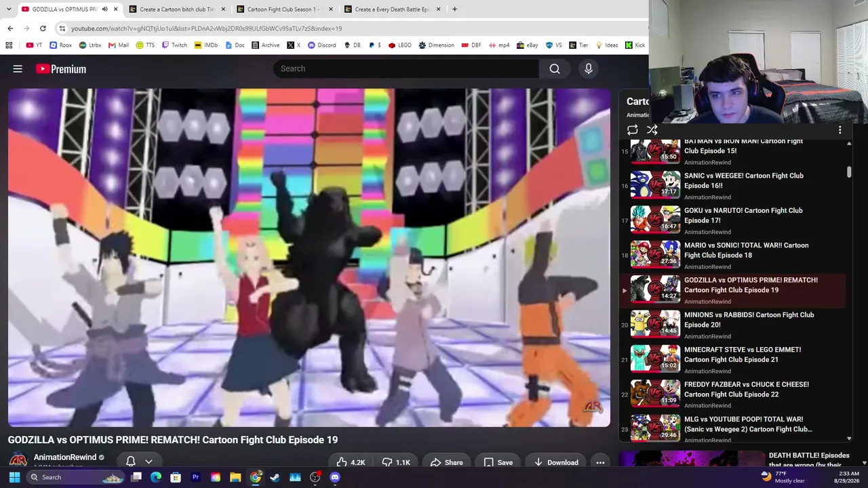Image resolution: width=868 pixels, height=488 pixels.
Task: Open the Twitch bookmark
Action: click(x=174, y=45)
